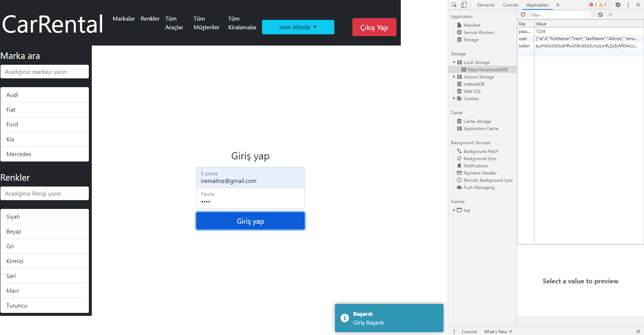Open the Irem Altinöz account dropdown
This screenshot has width=644, height=335.
point(298,27)
